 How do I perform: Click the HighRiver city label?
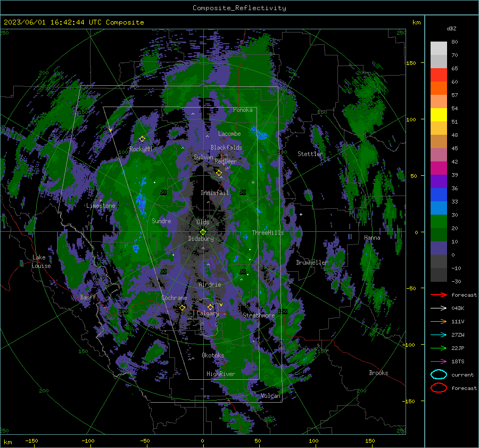pos(221,374)
